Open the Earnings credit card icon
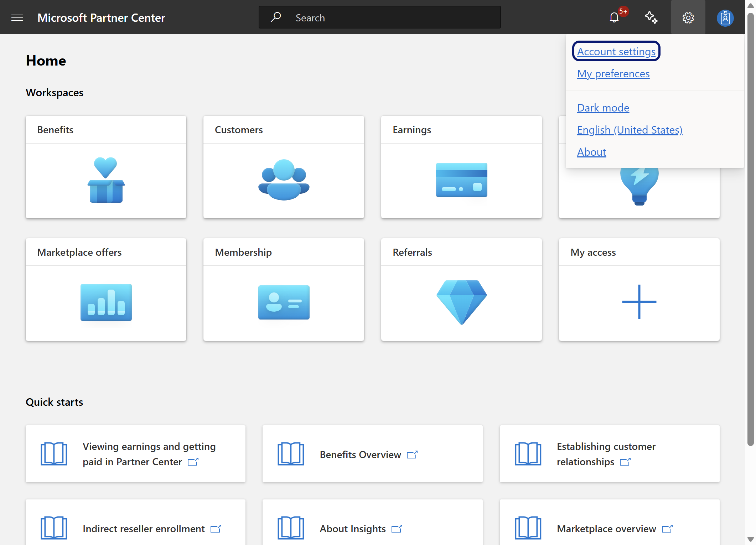Viewport: 756px width, 545px height. [462, 180]
